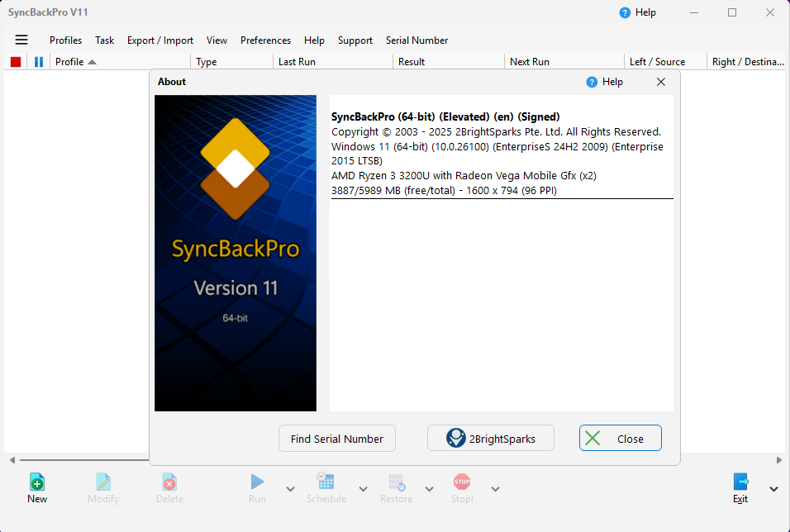Open the Task menu
This screenshot has height=532, width=790.
click(105, 40)
